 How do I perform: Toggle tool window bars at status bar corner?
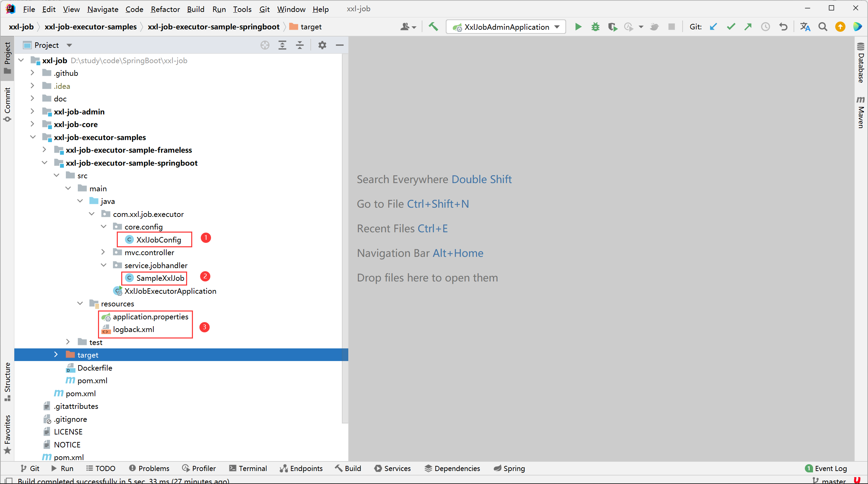9,480
